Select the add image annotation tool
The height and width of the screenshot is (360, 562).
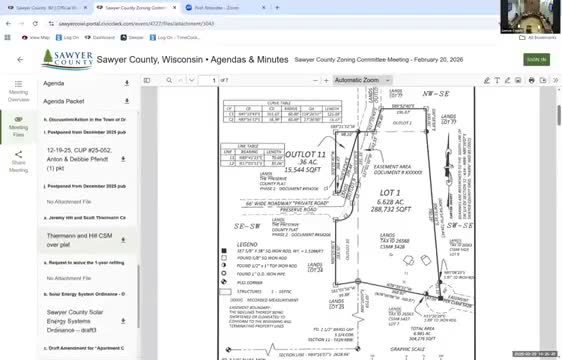tap(518, 80)
